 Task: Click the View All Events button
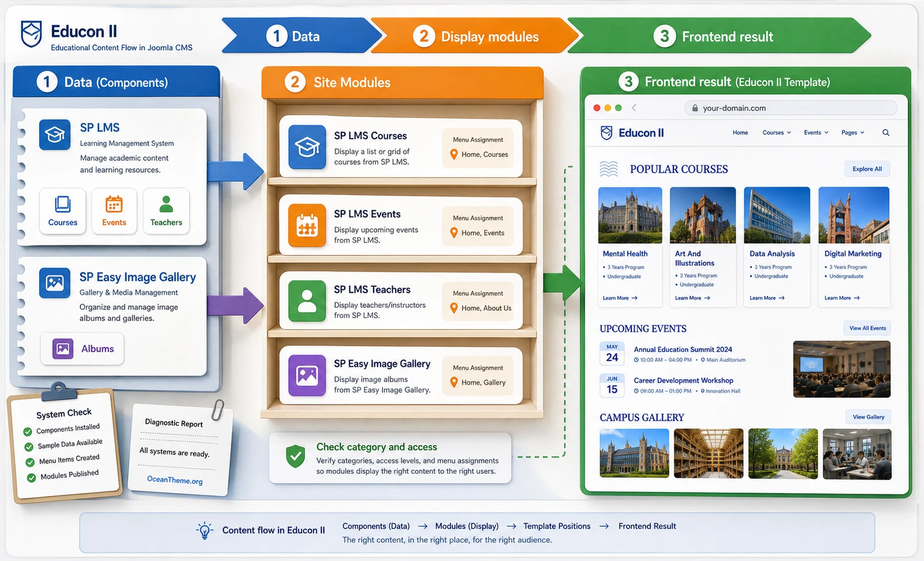tap(868, 328)
